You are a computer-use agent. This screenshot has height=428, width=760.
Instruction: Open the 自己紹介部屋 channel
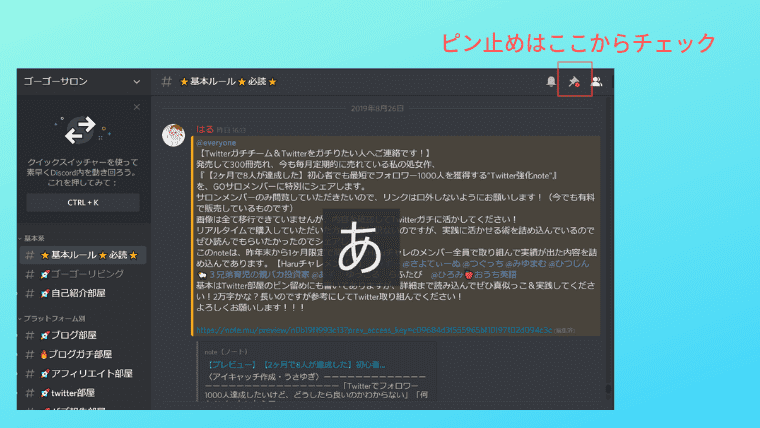click(83, 293)
